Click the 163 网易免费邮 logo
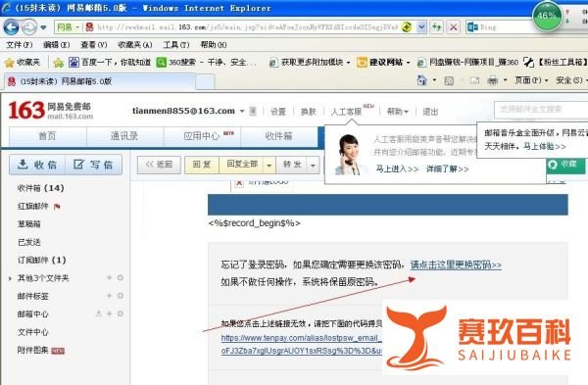The width and height of the screenshot is (588, 385). tap(51, 111)
